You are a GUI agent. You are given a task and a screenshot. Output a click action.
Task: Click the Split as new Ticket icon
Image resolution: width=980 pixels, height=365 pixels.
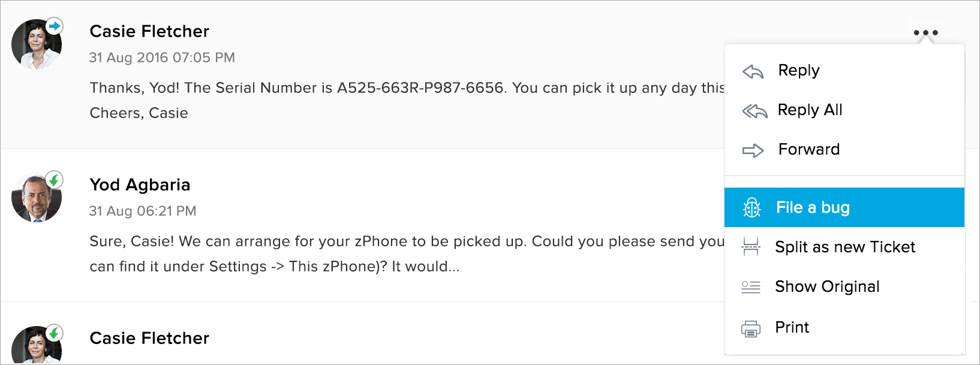751,247
